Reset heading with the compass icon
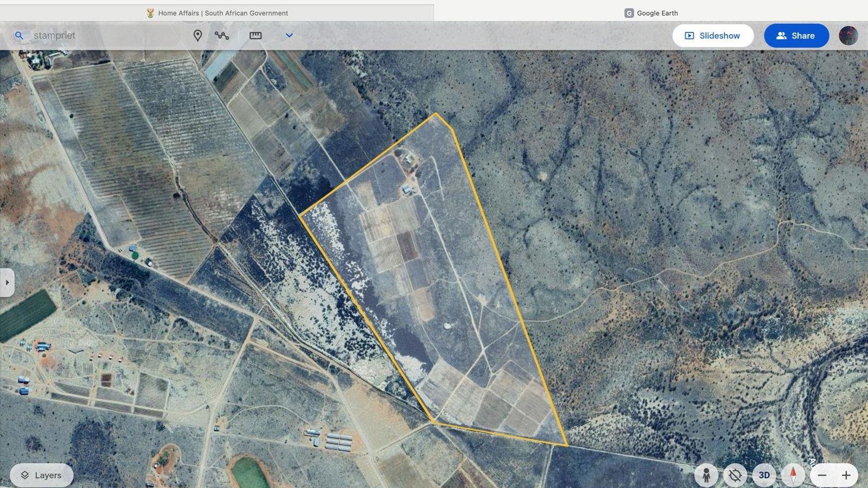Image resolution: width=868 pixels, height=488 pixels. click(793, 476)
